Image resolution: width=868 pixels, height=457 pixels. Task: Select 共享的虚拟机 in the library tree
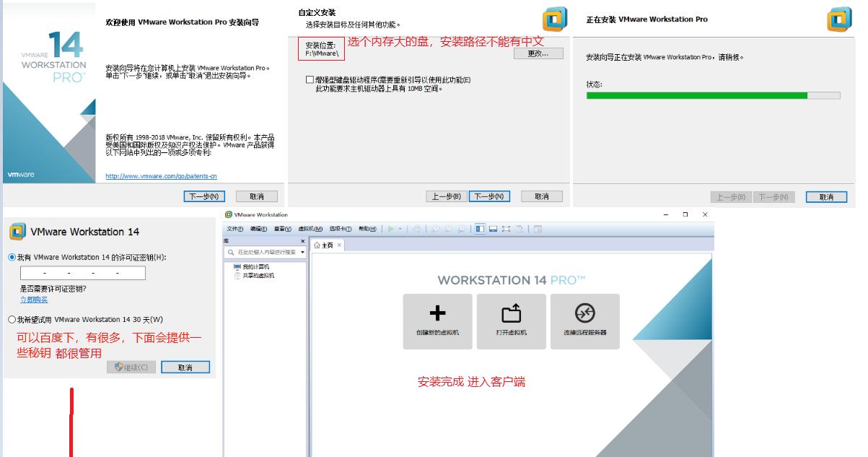click(254, 276)
